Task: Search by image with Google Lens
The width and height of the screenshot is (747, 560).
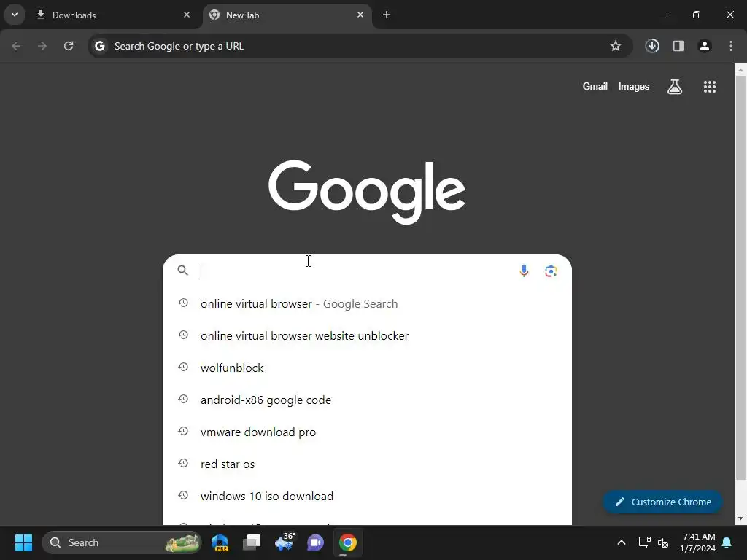Action: coord(551,271)
